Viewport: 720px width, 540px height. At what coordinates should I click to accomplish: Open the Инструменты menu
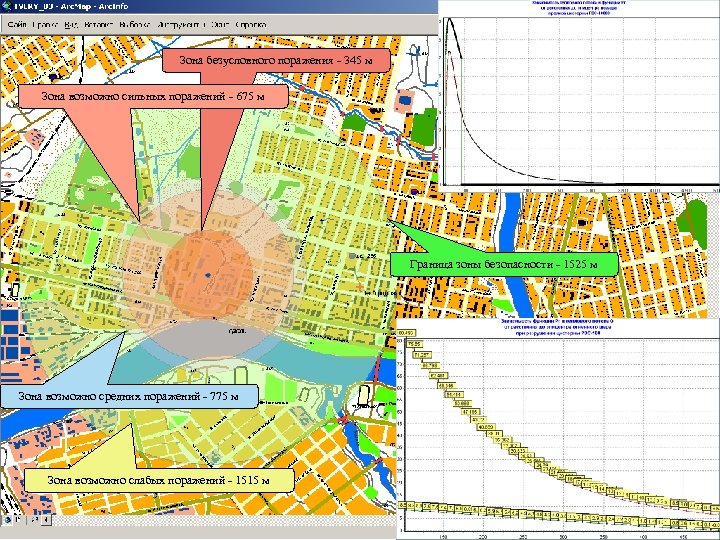click(179, 25)
